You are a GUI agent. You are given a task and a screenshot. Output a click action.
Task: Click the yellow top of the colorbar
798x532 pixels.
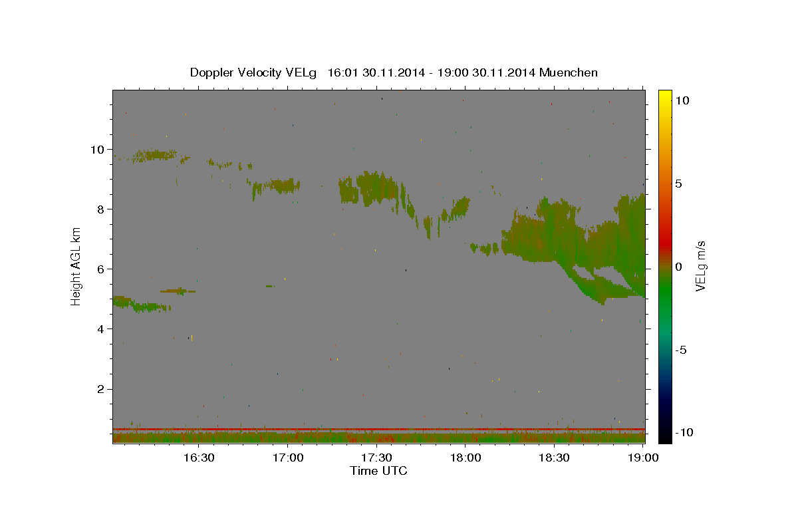(664, 94)
